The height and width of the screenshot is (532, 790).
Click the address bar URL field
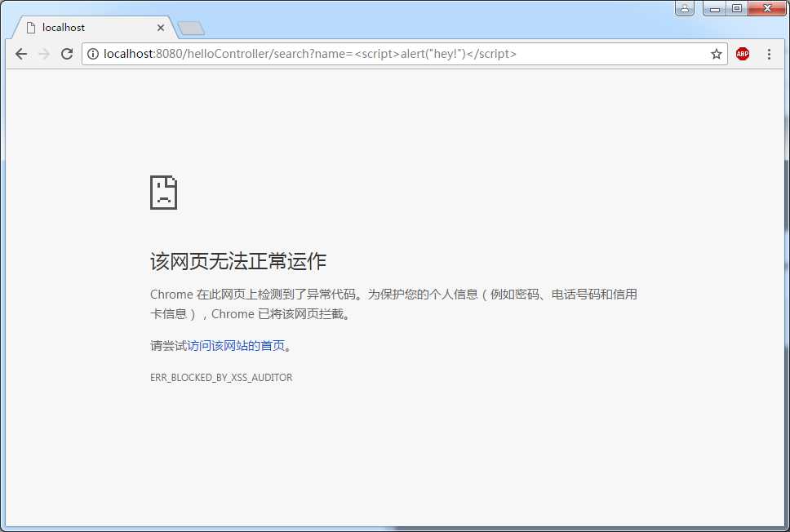point(405,54)
